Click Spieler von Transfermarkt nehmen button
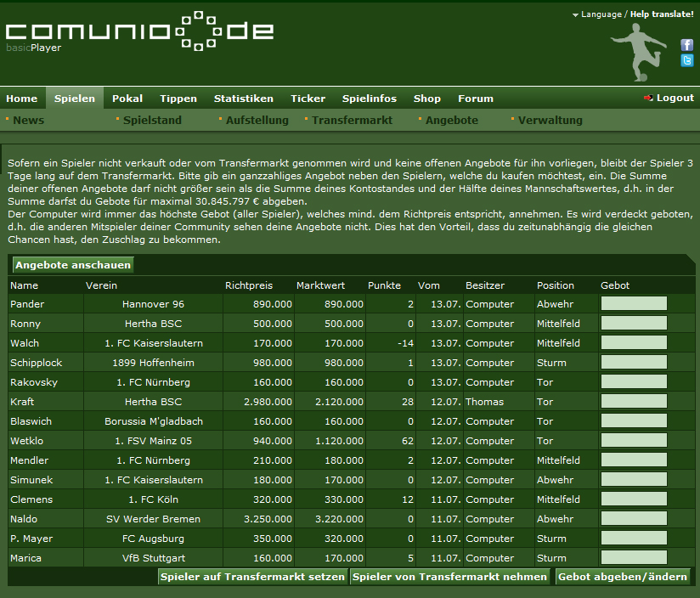Image resolution: width=700 pixels, height=598 pixels. tap(449, 577)
